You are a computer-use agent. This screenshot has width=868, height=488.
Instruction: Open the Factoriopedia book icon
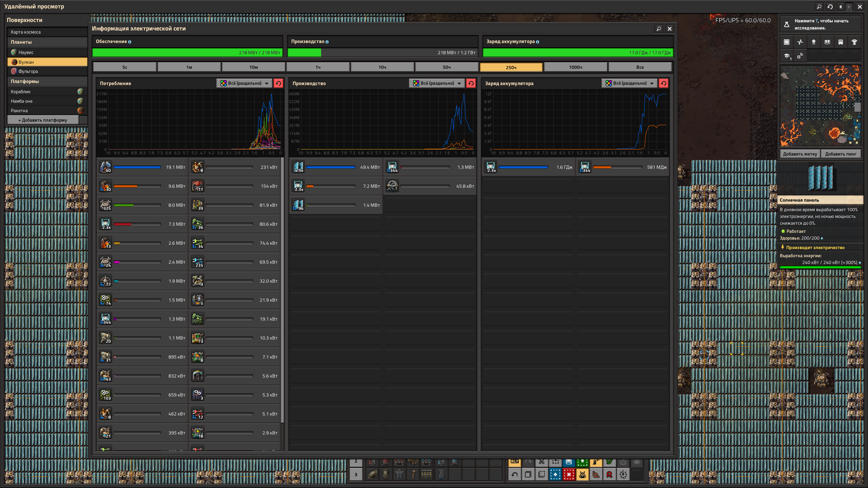point(827,42)
